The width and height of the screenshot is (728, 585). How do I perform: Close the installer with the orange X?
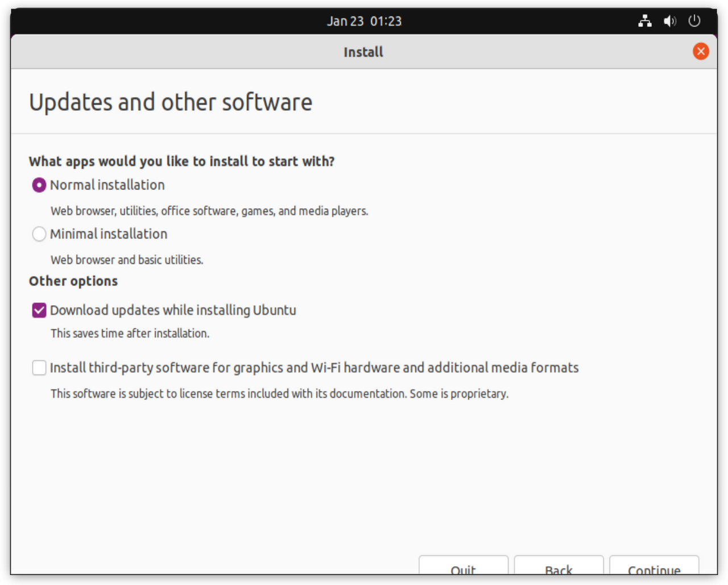(700, 52)
